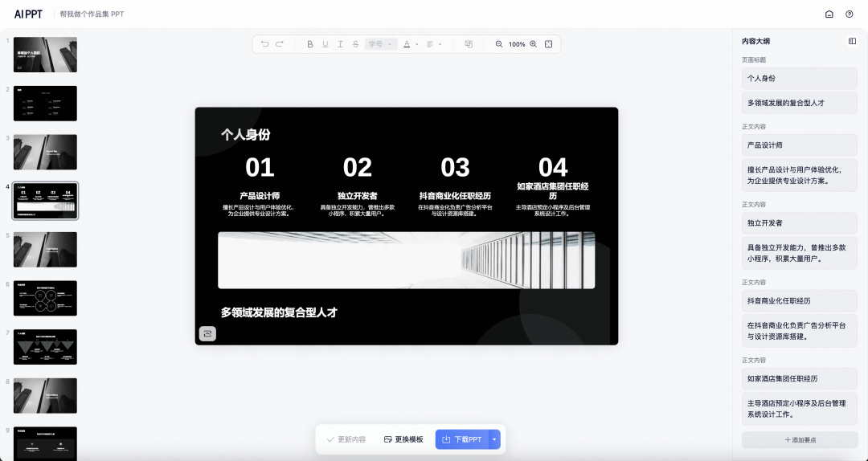Click the 添加要点 button

click(800, 440)
